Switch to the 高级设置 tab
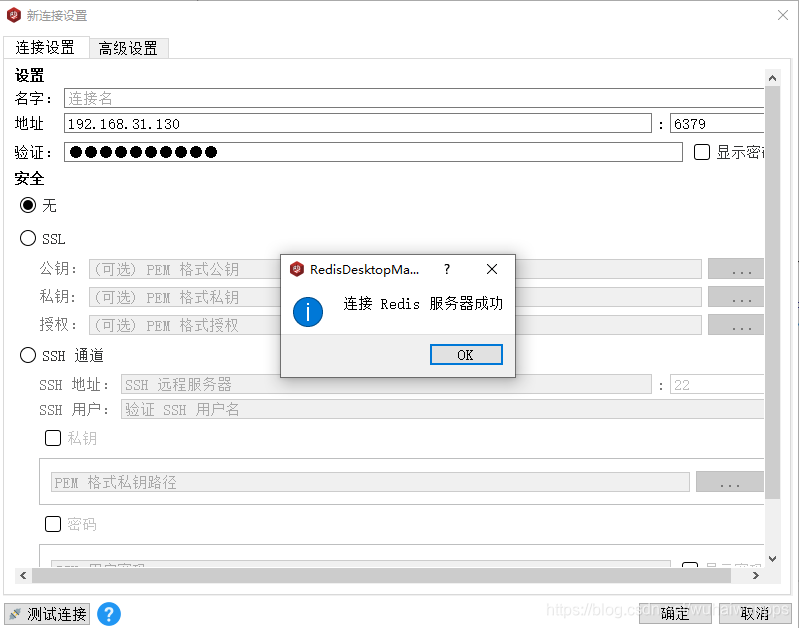 point(128,48)
